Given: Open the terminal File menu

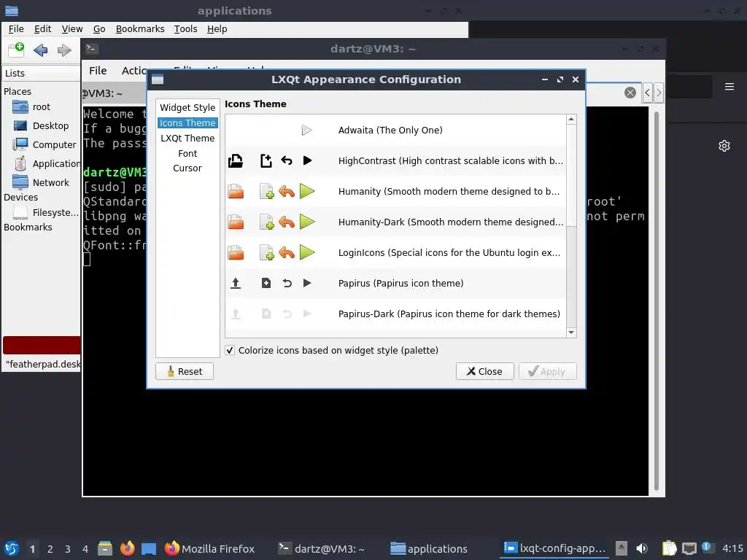Looking at the screenshot, I should point(98,71).
